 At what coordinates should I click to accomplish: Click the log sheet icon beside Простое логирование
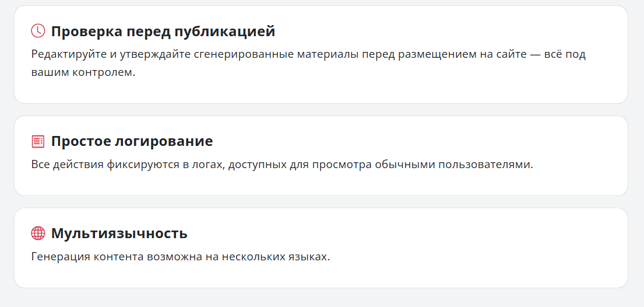(x=38, y=141)
